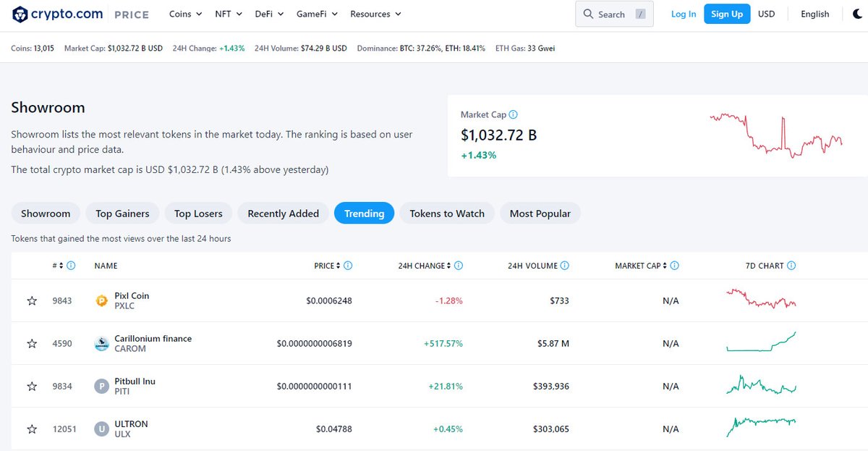This screenshot has height=451, width=868.
Task: Click the Carillonium finance logo icon
Action: [102, 343]
